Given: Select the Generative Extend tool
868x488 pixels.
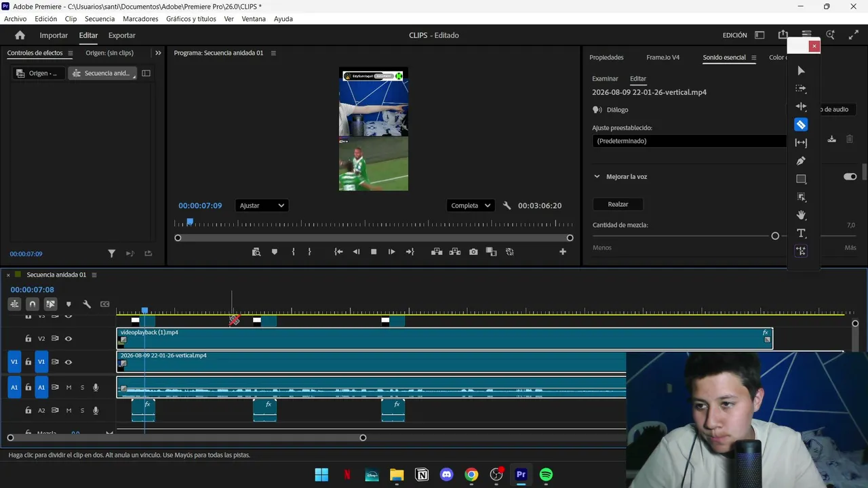Looking at the screenshot, I should (801, 251).
